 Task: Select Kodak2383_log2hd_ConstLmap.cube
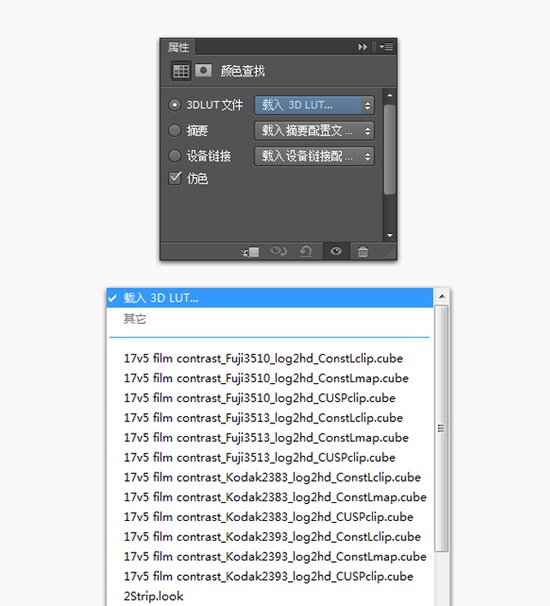[x=270, y=497]
